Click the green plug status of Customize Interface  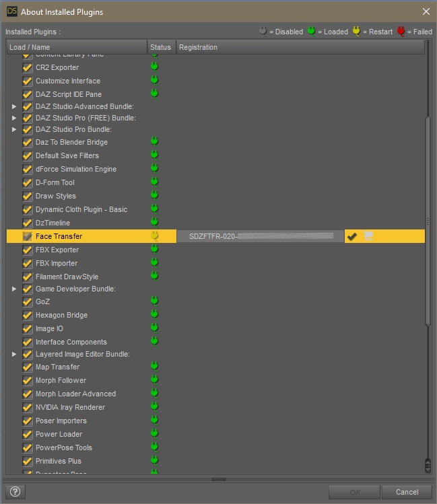coord(155,80)
